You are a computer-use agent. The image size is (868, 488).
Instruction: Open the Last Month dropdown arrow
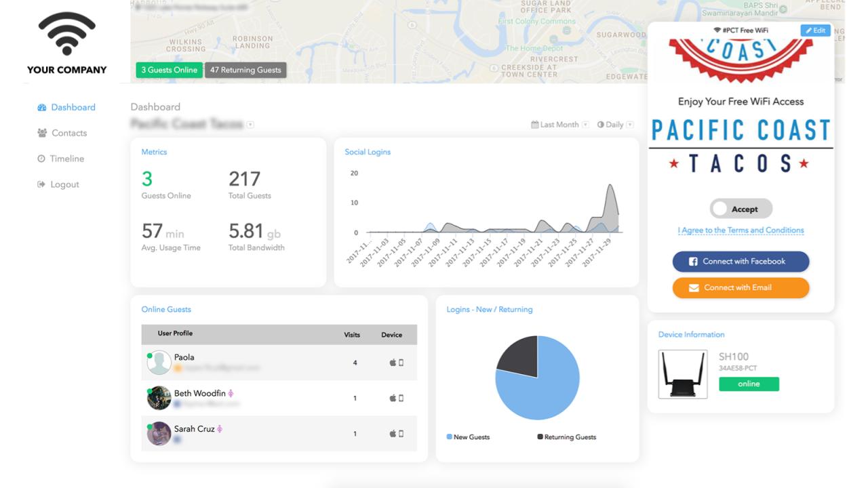point(585,125)
